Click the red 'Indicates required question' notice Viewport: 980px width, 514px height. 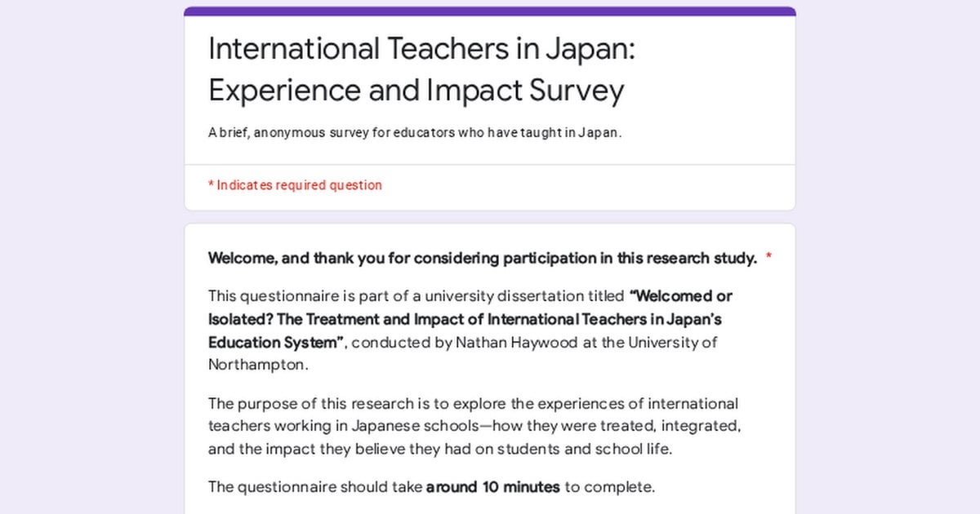(295, 185)
